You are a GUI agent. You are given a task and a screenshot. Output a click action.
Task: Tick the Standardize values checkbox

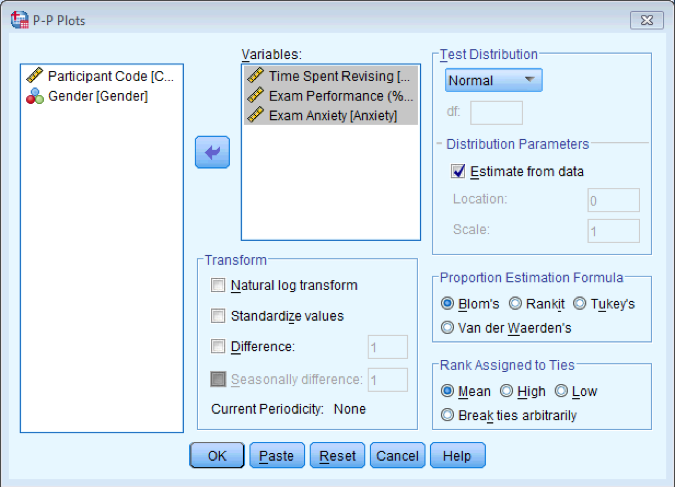pyautogui.click(x=218, y=316)
